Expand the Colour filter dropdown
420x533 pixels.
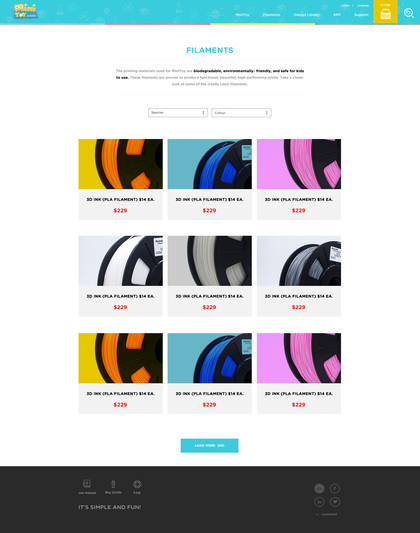point(241,113)
